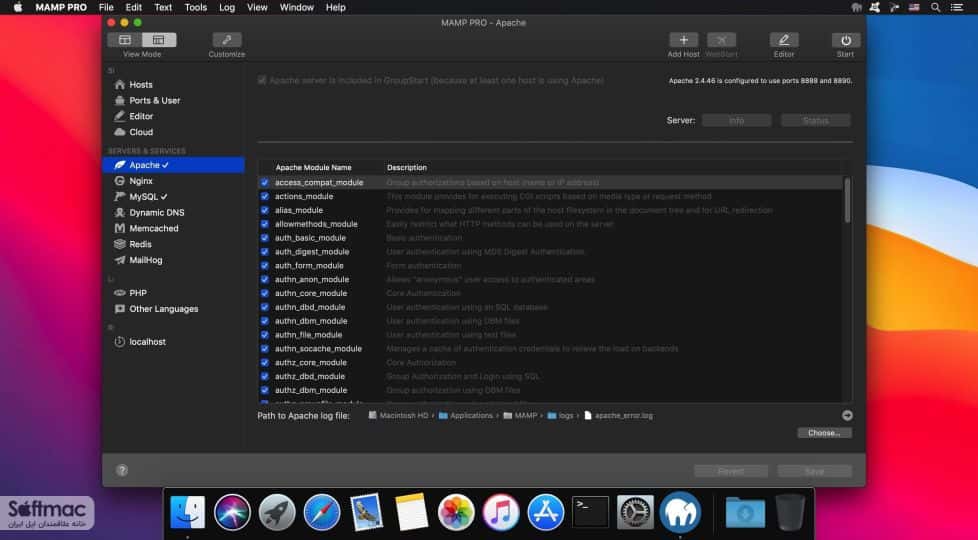
Task: Open System Preferences from the Dock
Action: pyautogui.click(x=636, y=512)
